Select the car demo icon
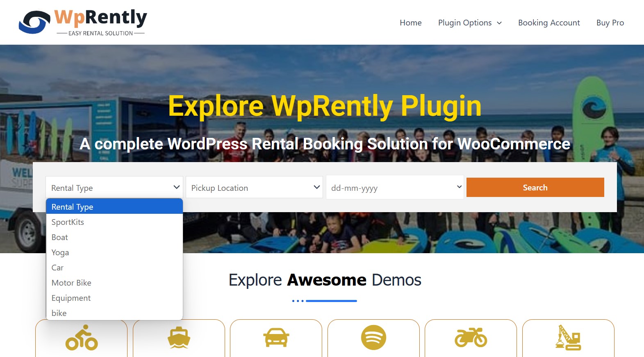The width and height of the screenshot is (644, 357). pyautogui.click(x=276, y=338)
